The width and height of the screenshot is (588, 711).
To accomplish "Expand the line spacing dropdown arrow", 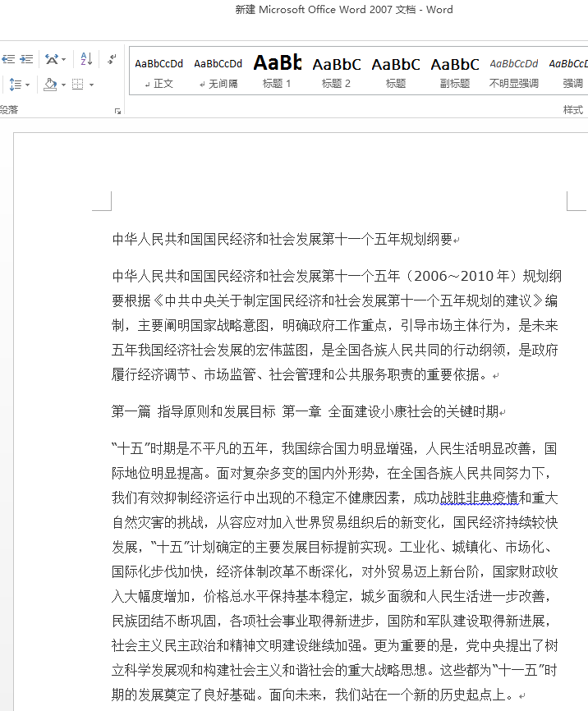I will (x=27, y=85).
